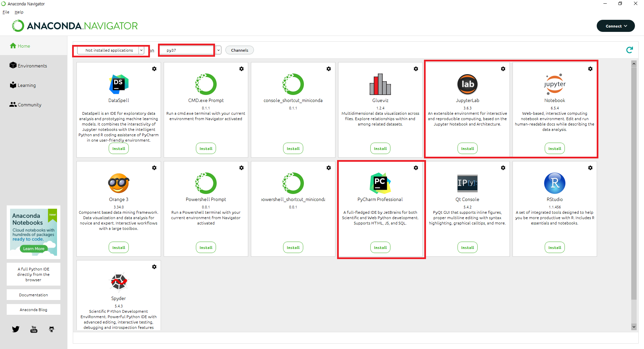Image resolution: width=644 pixels, height=349 pixels.
Task: Click the Jupyter Notebook logo
Action: point(555,84)
